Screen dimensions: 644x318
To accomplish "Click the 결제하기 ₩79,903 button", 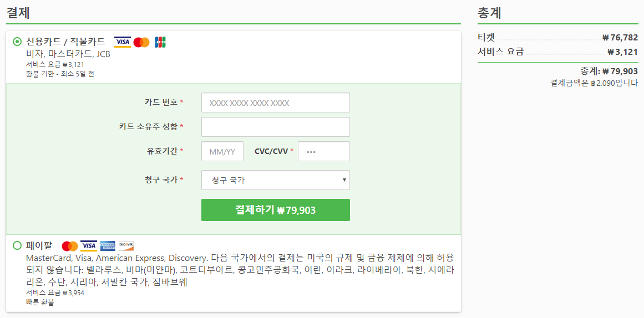I will 276,210.
